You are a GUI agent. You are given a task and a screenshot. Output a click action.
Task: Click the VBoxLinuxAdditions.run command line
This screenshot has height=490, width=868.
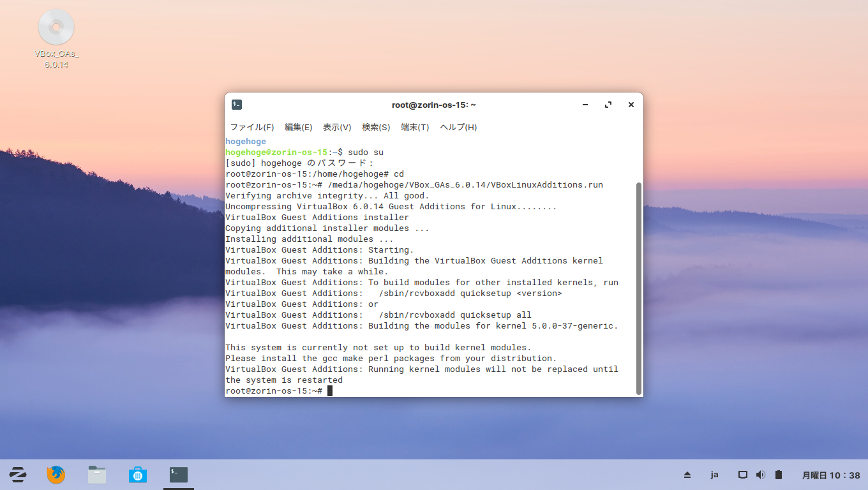[x=414, y=184]
